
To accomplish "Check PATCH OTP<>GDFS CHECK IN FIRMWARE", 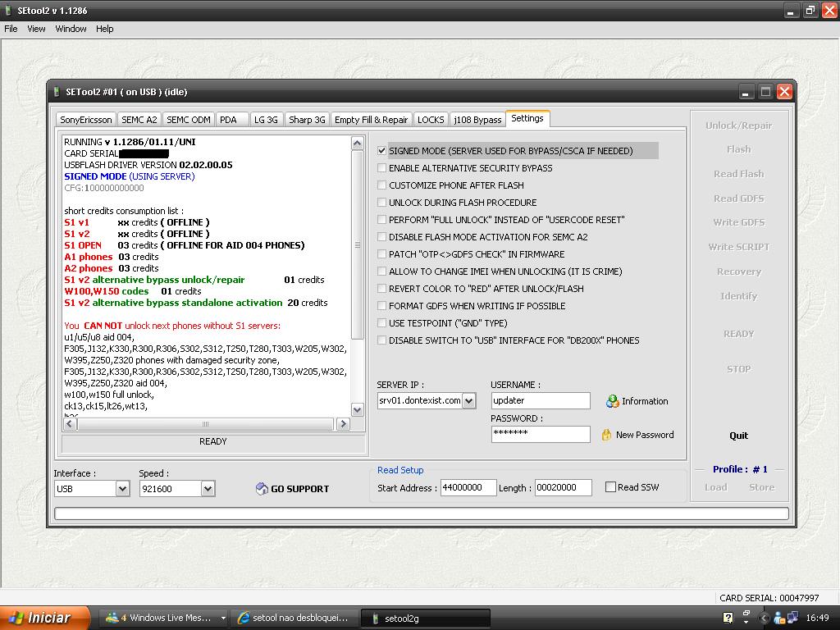I will [381, 254].
